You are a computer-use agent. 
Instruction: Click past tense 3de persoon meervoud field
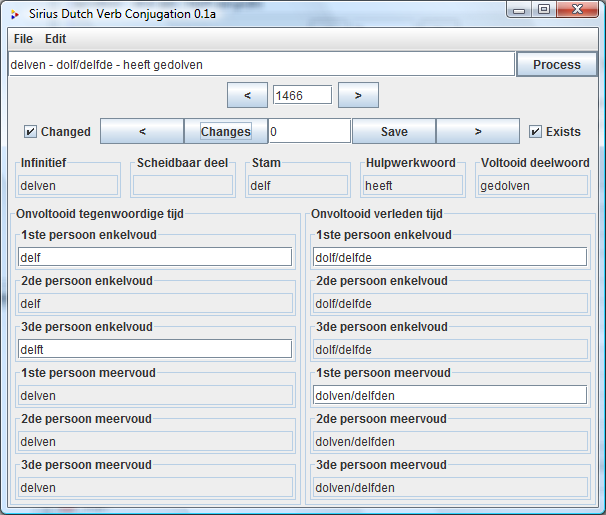click(450, 487)
